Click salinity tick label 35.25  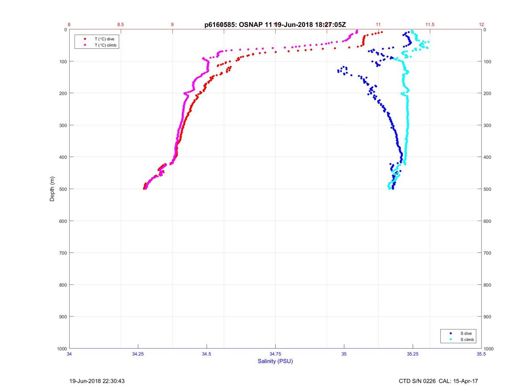[413, 354]
